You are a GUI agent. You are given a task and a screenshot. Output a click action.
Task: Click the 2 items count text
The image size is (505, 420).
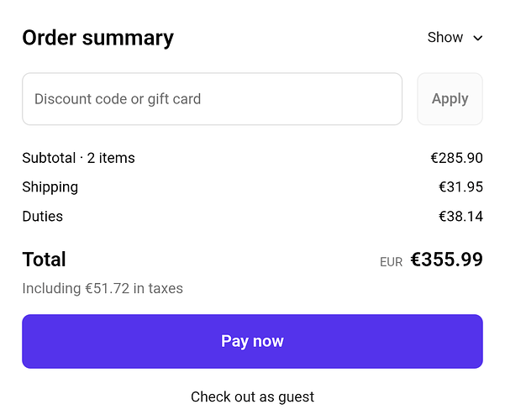[111, 158]
